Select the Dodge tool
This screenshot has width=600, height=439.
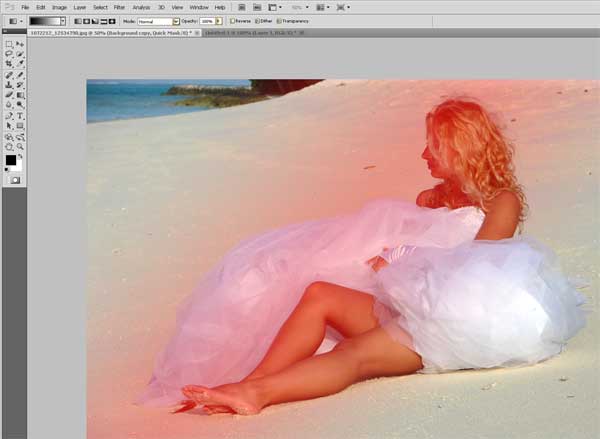(x=20, y=104)
